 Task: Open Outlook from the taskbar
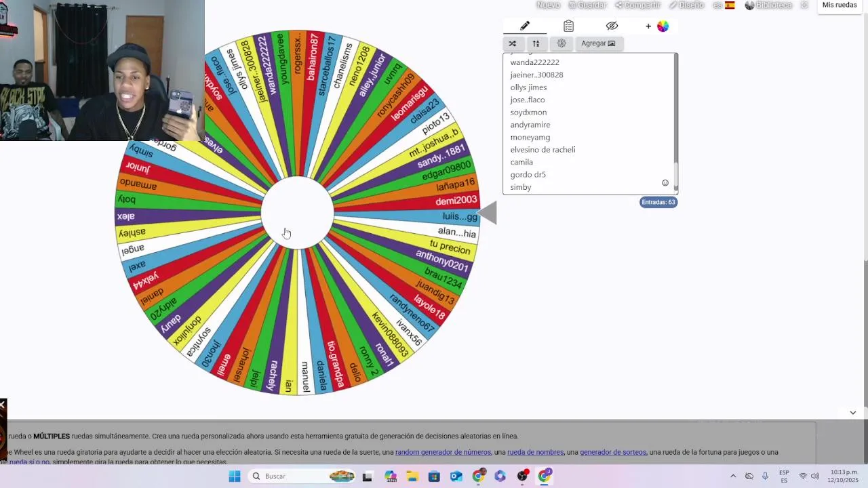[456, 476]
